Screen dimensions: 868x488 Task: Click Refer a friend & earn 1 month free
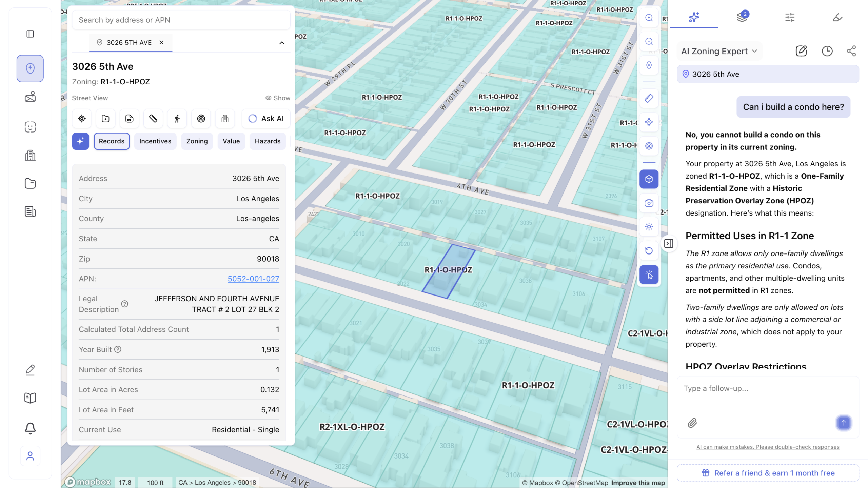tap(768, 473)
